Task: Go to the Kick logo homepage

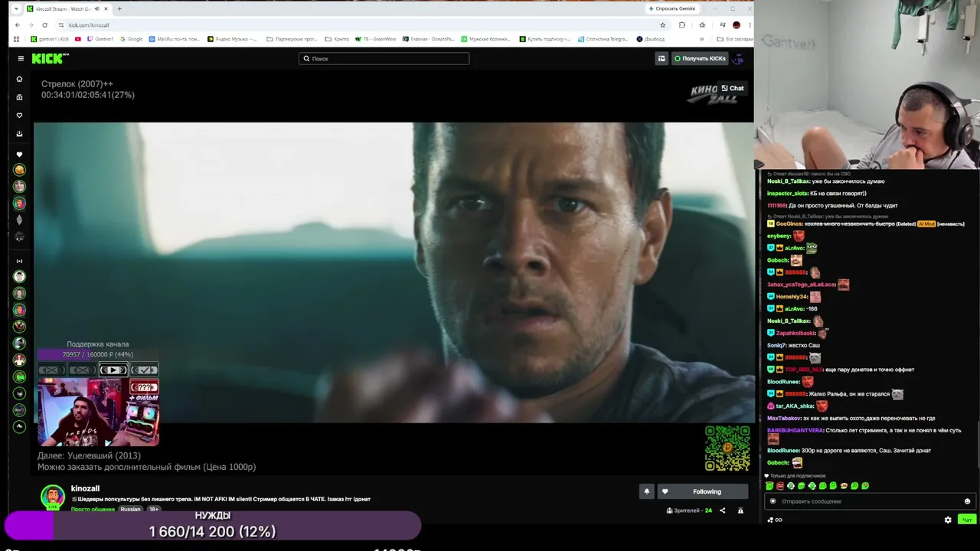Action: click(51, 58)
